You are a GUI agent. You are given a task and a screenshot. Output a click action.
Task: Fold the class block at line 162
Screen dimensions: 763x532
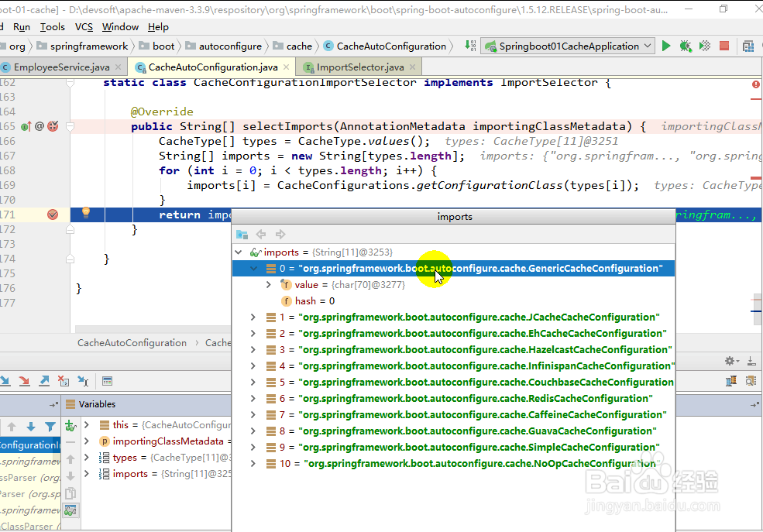[x=70, y=83]
